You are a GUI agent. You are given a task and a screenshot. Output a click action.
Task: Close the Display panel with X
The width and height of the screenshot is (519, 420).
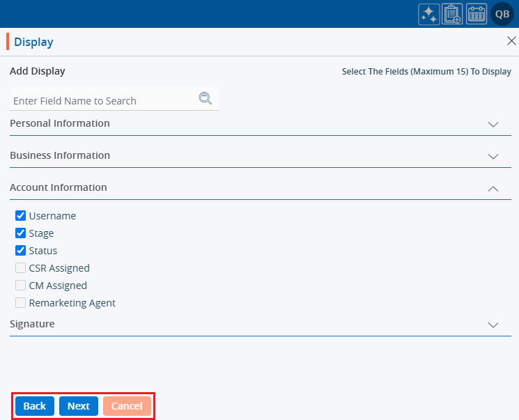tap(511, 41)
